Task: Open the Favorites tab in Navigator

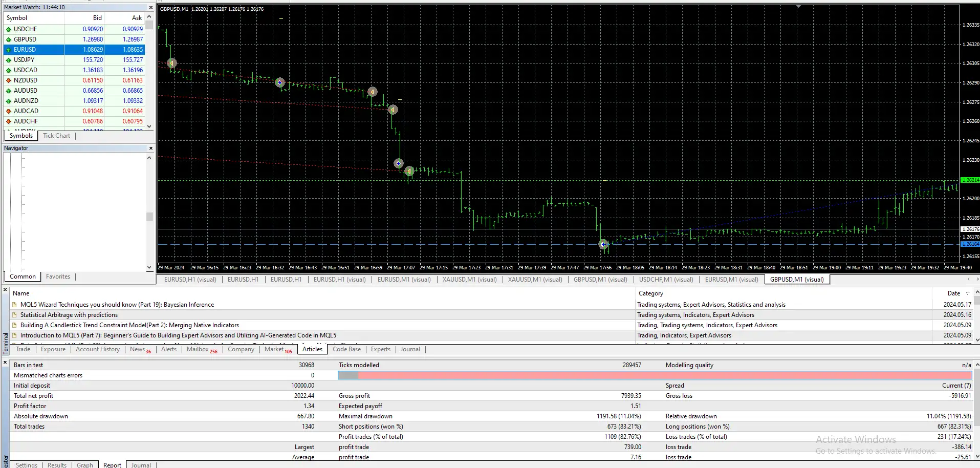Action: [x=58, y=276]
